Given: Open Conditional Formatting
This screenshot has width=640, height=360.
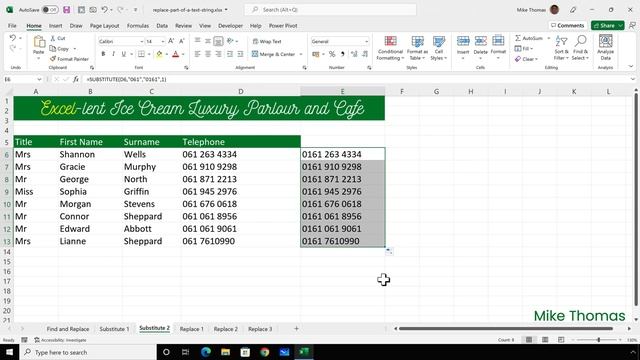Looking at the screenshot, I should tap(390, 48).
